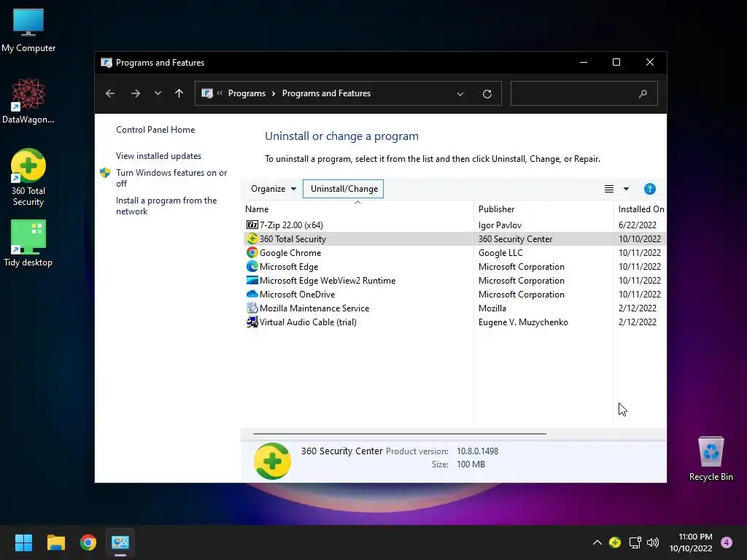Image resolution: width=747 pixels, height=560 pixels.
Task: Launch 360 Total Security desktop shortcut
Action: 28,177
